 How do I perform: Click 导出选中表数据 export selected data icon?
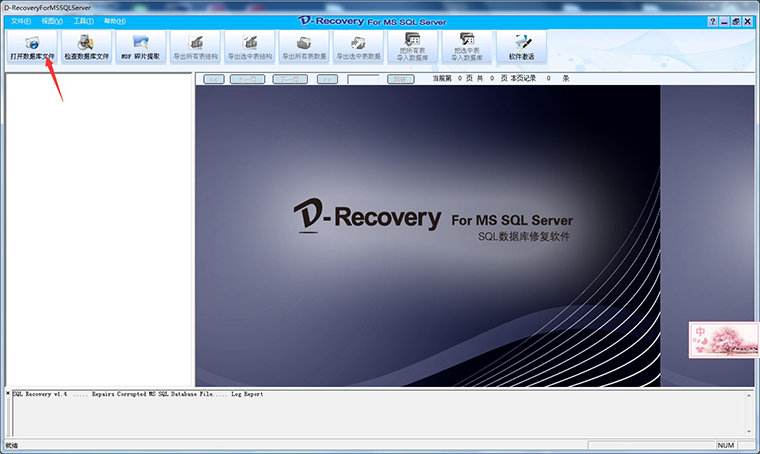pos(358,47)
